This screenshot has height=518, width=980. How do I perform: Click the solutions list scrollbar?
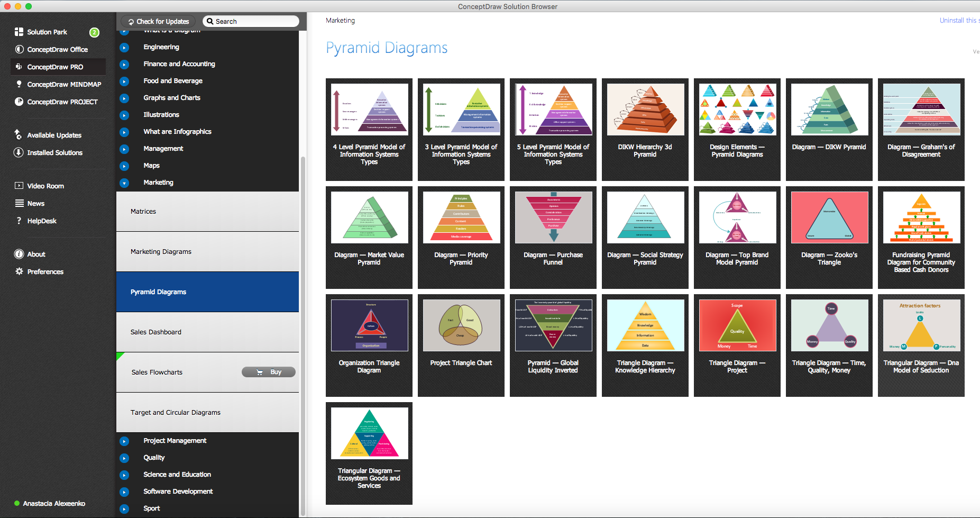303,336
